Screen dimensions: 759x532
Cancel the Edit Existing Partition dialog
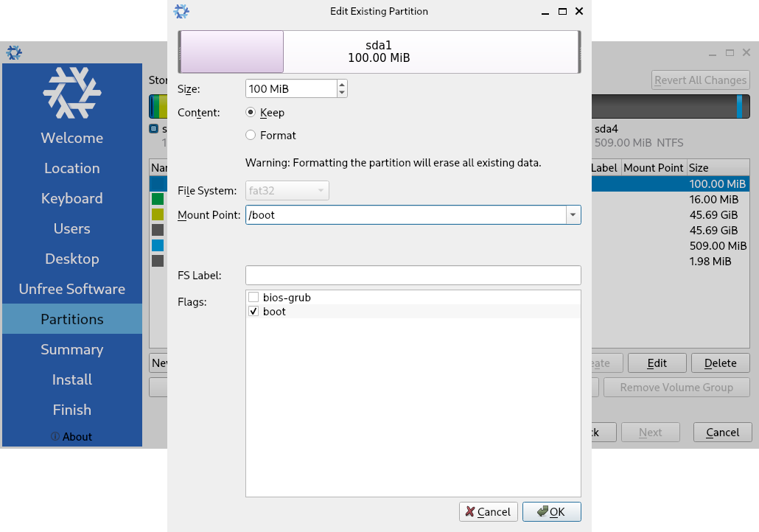click(x=488, y=511)
